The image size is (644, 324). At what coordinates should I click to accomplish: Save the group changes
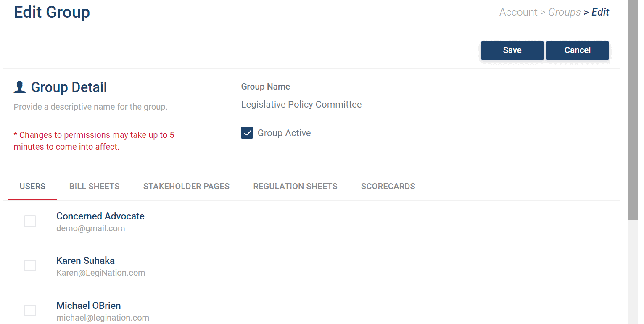pos(512,50)
